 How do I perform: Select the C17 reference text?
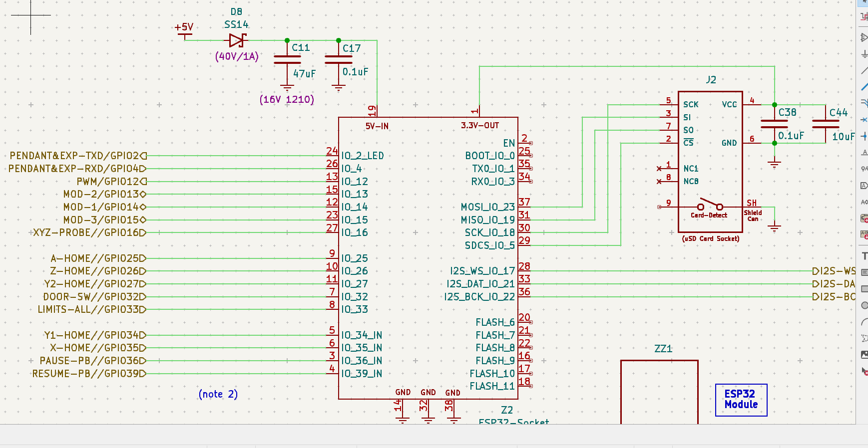pos(352,48)
